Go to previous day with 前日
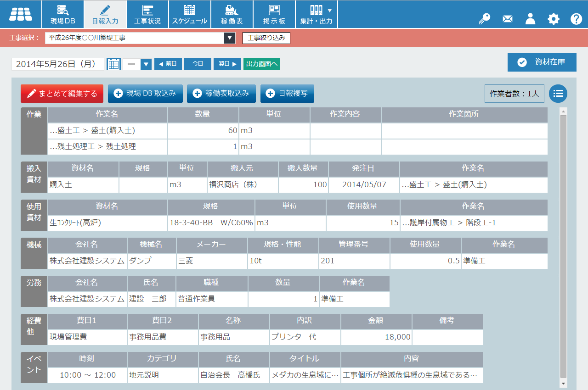 [x=168, y=64]
